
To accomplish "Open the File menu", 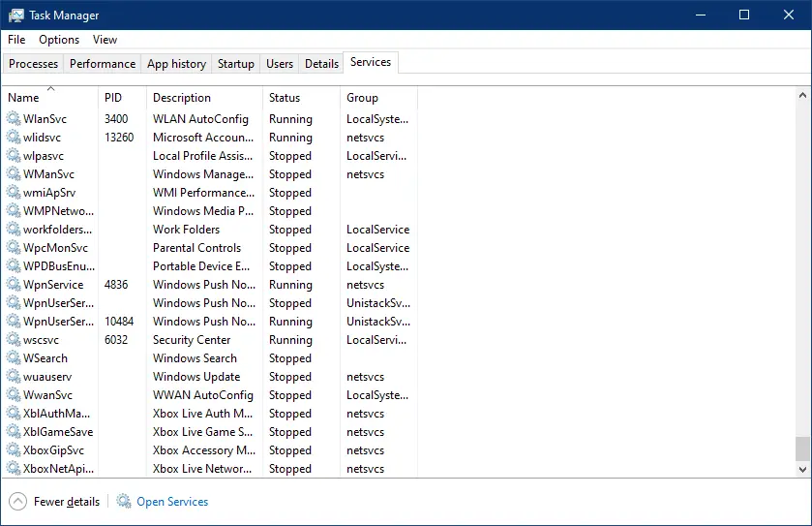I will coord(16,40).
